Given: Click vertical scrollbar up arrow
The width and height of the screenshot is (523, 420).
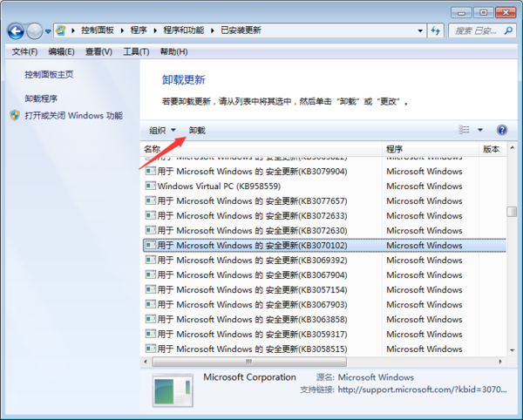Looking at the screenshot, I should click(x=512, y=147).
